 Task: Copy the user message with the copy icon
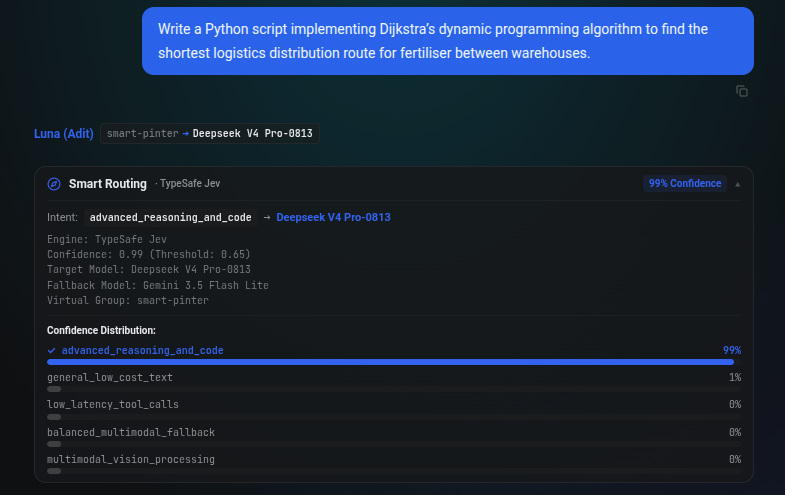pyautogui.click(x=741, y=91)
